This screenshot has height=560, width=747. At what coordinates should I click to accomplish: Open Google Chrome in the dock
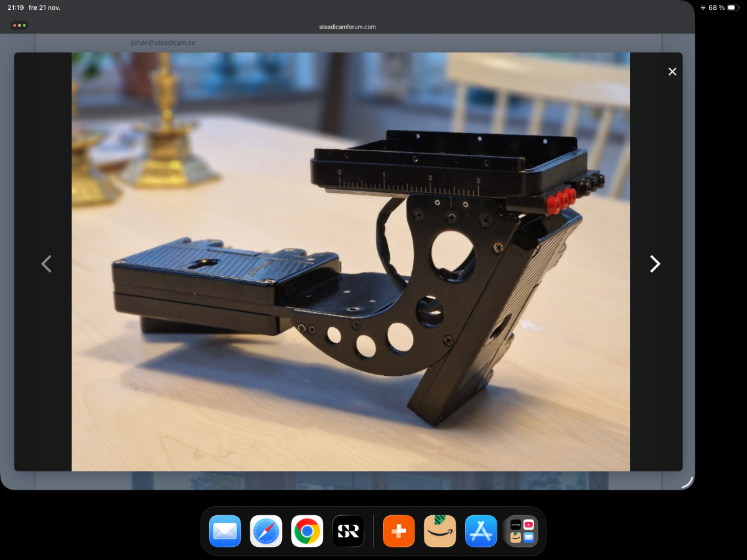pos(307,531)
